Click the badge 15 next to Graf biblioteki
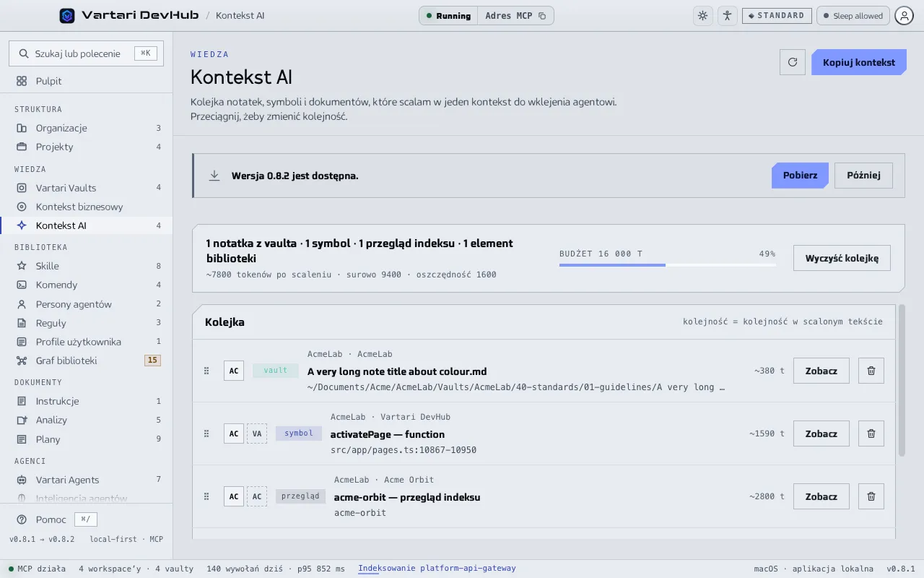Viewport: 924px width, 578px height. coord(152,361)
